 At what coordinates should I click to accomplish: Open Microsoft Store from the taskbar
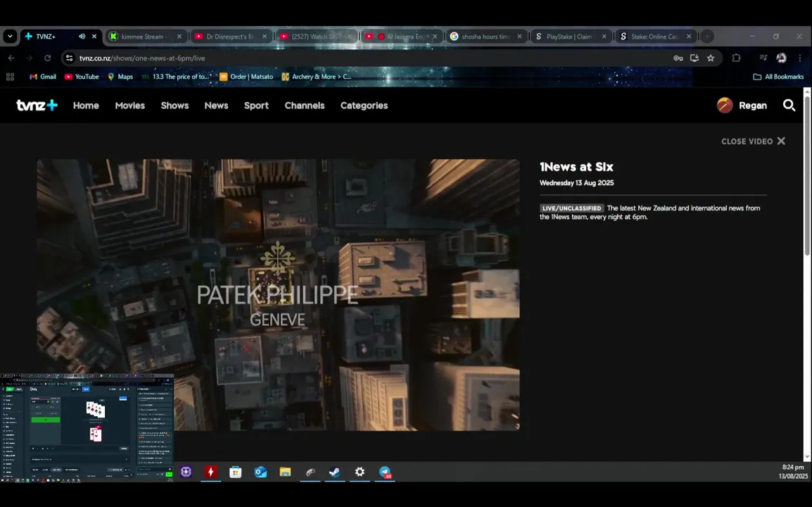tap(236, 472)
